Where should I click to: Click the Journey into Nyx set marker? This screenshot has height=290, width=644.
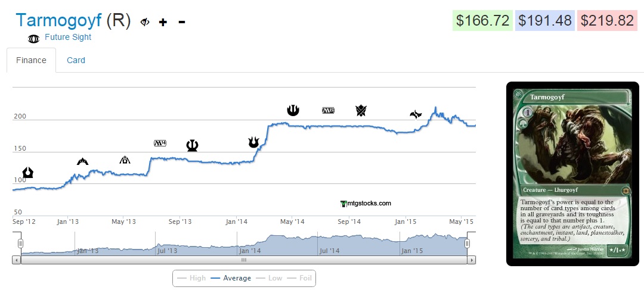click(x=293, y=110)
